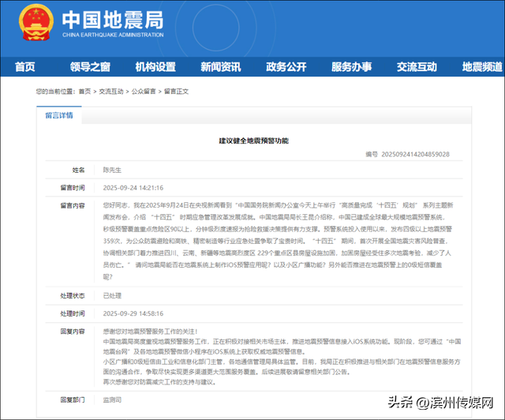Click reply line 再次感谢您对防震减灾工作的支持与建议
Screen dimensions: 505x420
159,382
